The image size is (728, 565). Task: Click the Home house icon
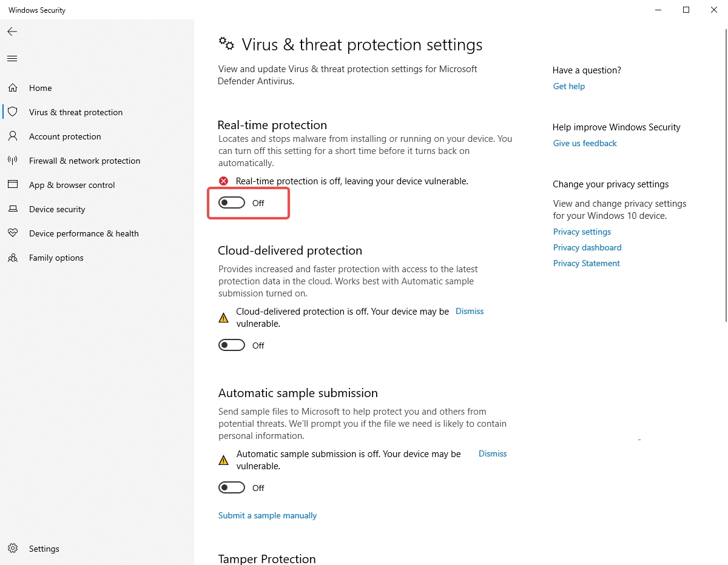13,88
